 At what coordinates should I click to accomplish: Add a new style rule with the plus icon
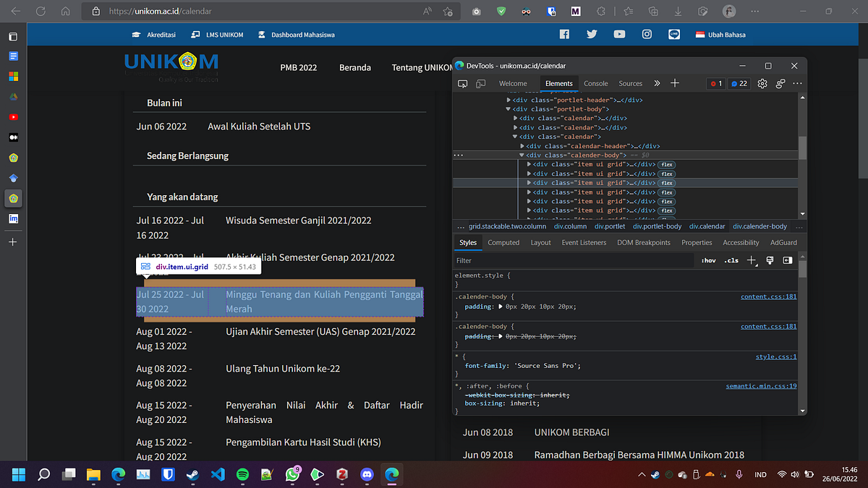[x=752, y=260]
